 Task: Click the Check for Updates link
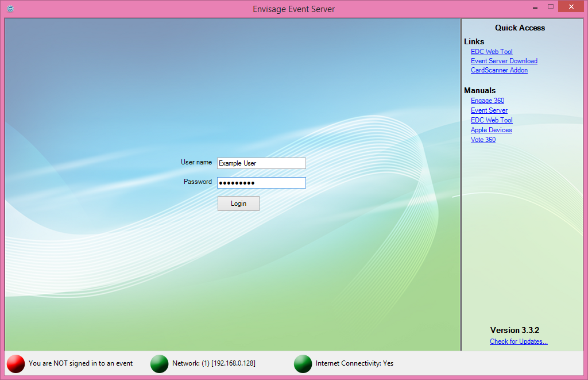(x=519, y=341)
